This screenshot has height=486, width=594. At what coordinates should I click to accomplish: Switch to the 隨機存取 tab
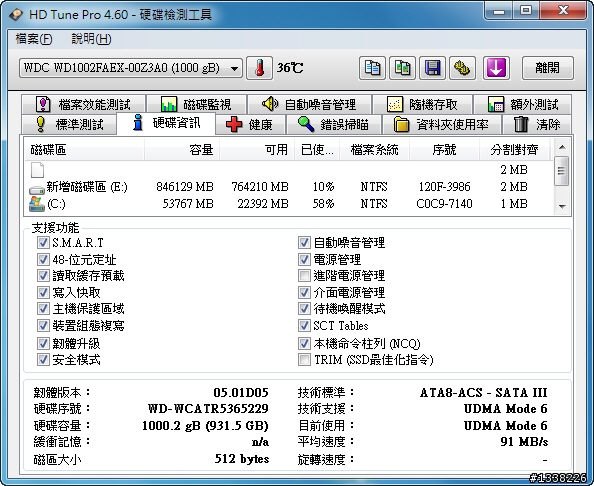tap(422, 104)
